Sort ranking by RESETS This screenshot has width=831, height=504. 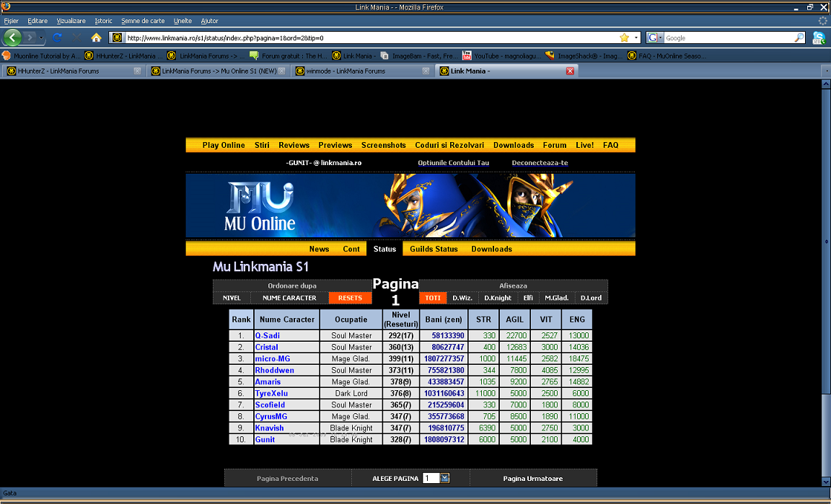(351, 298)
